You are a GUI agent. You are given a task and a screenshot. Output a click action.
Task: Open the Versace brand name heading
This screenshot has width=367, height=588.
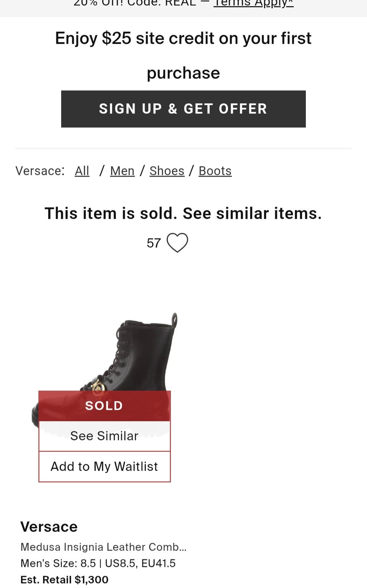pos(49,527)
